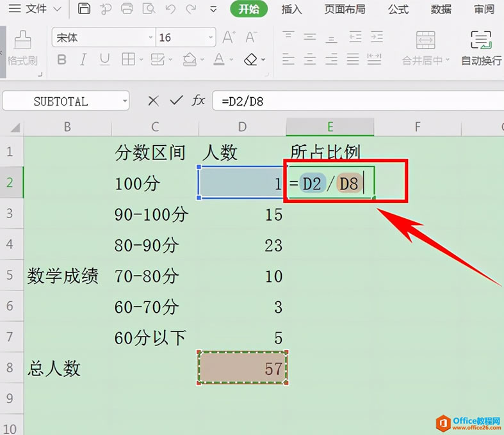This screenshot has height=435, width=504.
Task: Click the eraser clear formatting icon
Action: [251, 59]
